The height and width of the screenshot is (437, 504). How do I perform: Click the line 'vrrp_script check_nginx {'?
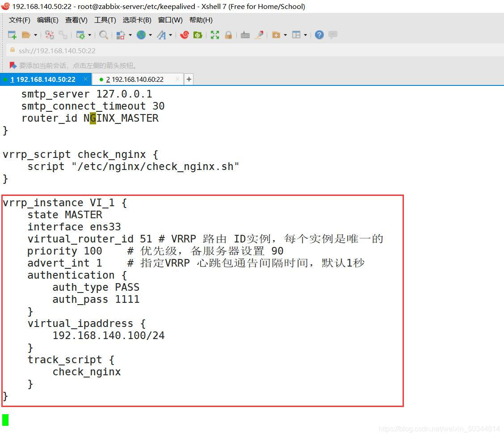[80, 154]
